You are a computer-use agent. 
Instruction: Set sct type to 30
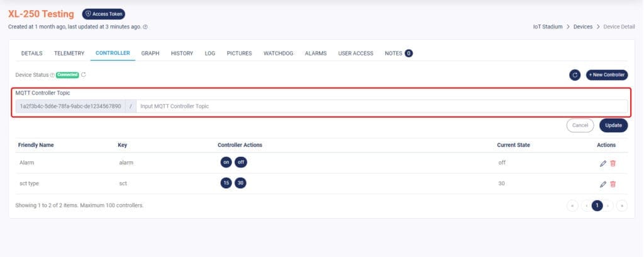(x=240, y=183)
